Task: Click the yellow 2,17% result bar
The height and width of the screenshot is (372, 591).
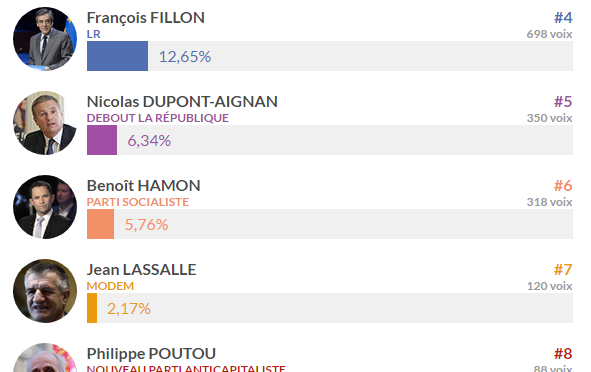Action: pos(92,308)
